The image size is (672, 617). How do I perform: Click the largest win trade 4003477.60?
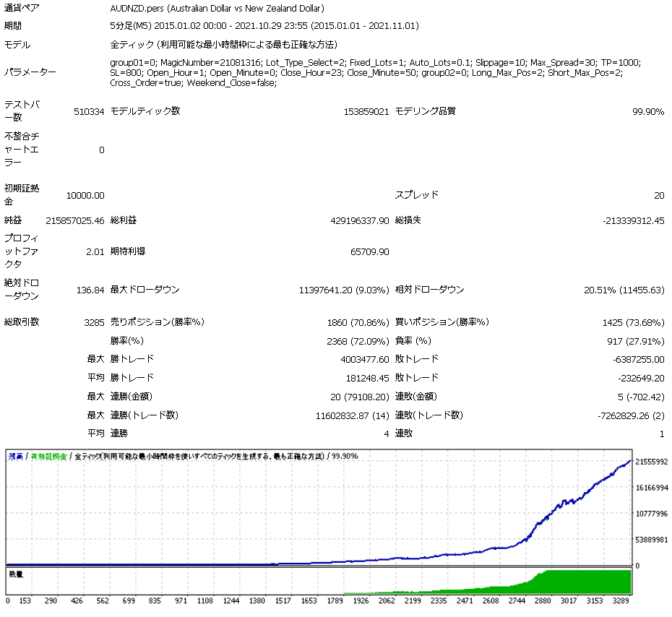[x=365, y=360]
